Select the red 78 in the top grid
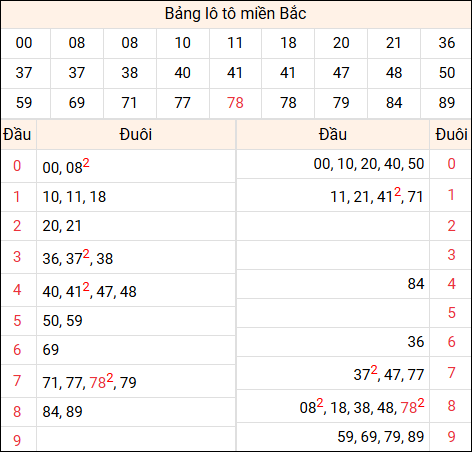The width and height of the screenshot is (472, 452). (235, 103)
